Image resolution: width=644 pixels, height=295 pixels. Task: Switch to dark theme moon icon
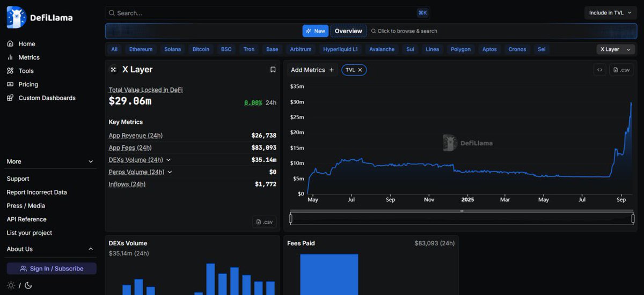click(x=28, y=285)
